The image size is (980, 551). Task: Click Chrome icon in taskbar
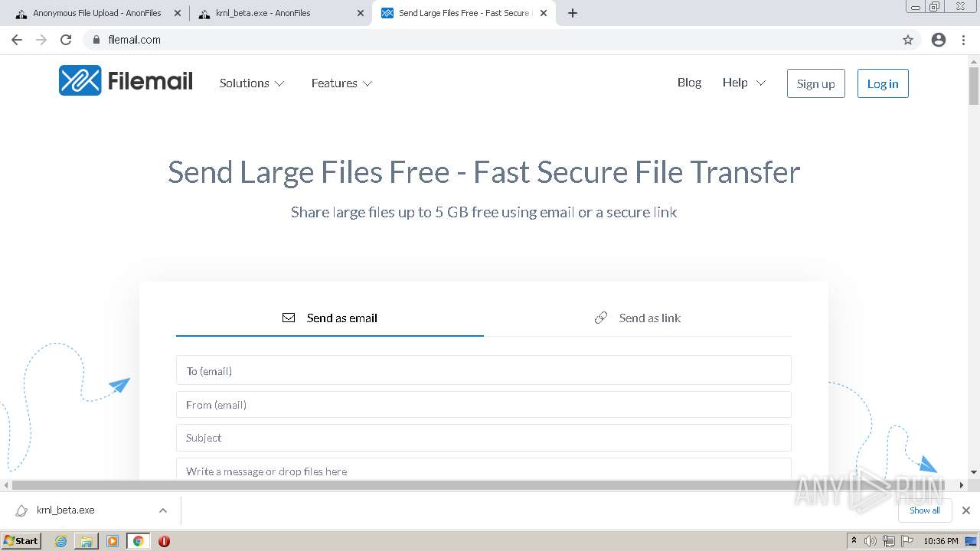pos(139,541)
